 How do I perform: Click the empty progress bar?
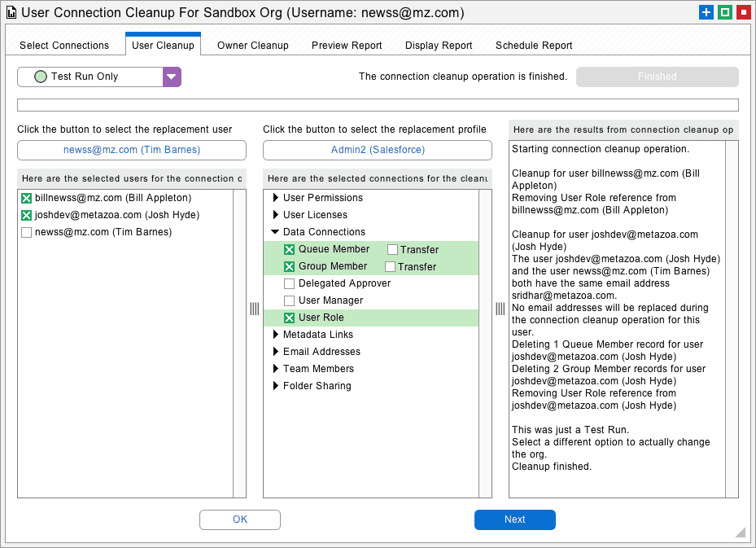pyautogui.click(x=378, y=105)
